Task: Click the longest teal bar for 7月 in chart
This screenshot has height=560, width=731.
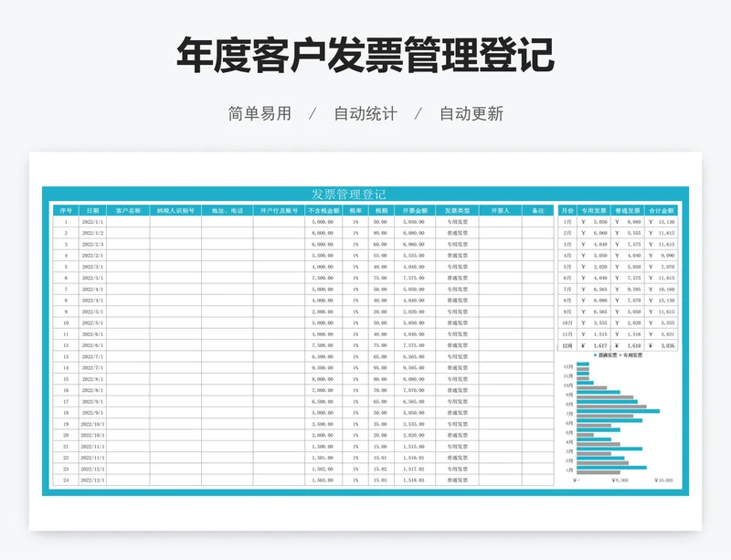Action: (x=619, y=411)
